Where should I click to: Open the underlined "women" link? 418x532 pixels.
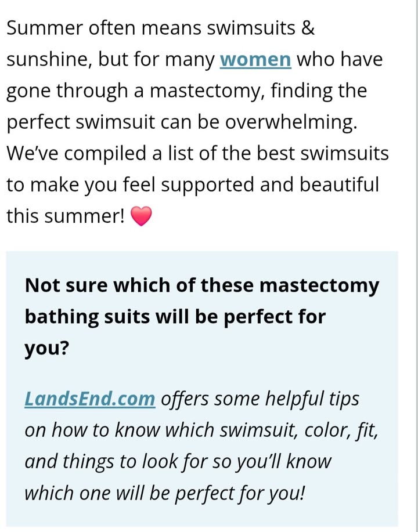pos(255,60)
